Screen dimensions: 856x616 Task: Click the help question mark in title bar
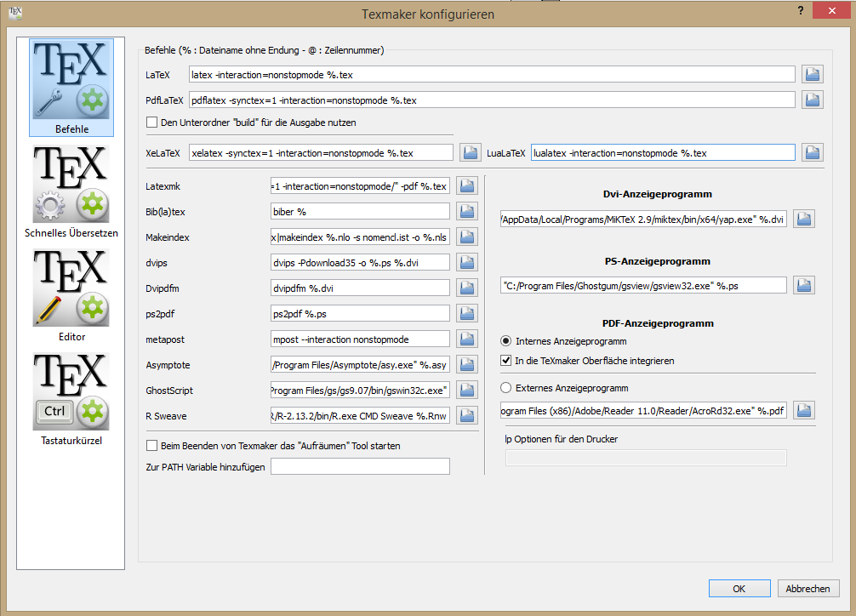(x=801, y=10)
